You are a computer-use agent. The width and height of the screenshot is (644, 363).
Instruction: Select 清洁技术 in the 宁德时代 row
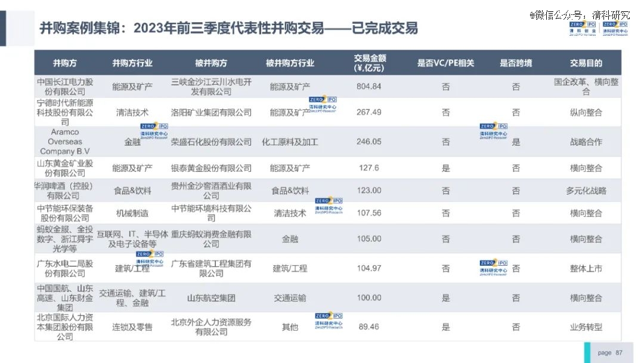132,112
